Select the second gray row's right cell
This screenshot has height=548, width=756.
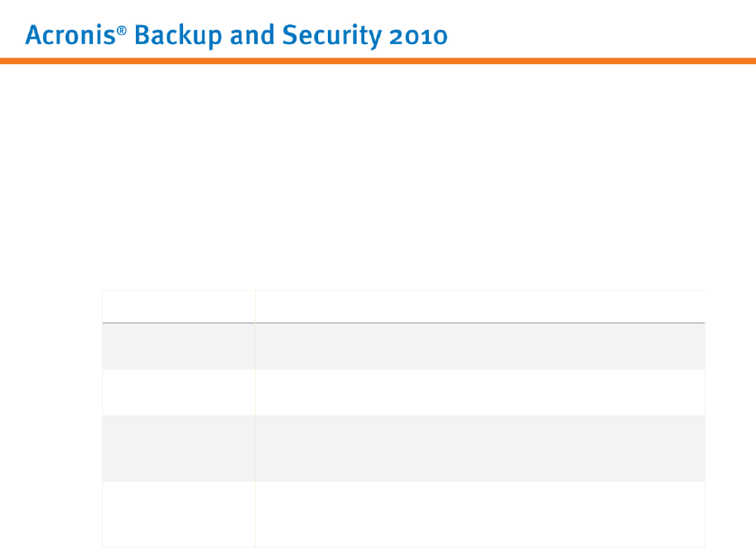(479, 448)
